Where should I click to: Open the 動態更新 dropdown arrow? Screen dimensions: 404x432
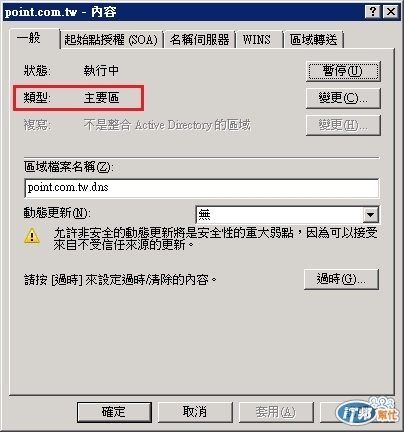(x=371, y=215)
